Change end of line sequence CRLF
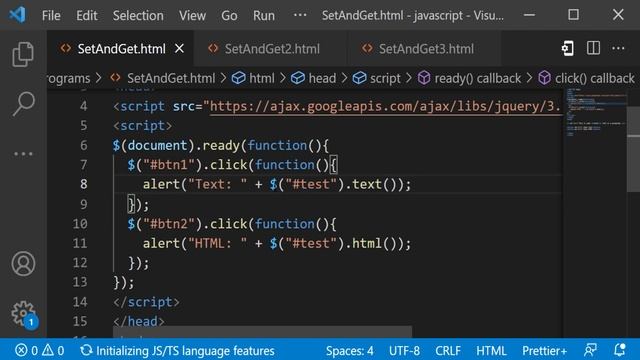Viewport: 640px width, 360px height. click(448, 350)
